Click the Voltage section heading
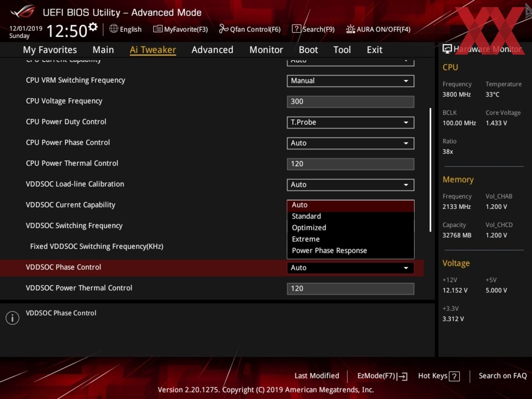Viewport: 532px width, 399px height. coord(456,263)
